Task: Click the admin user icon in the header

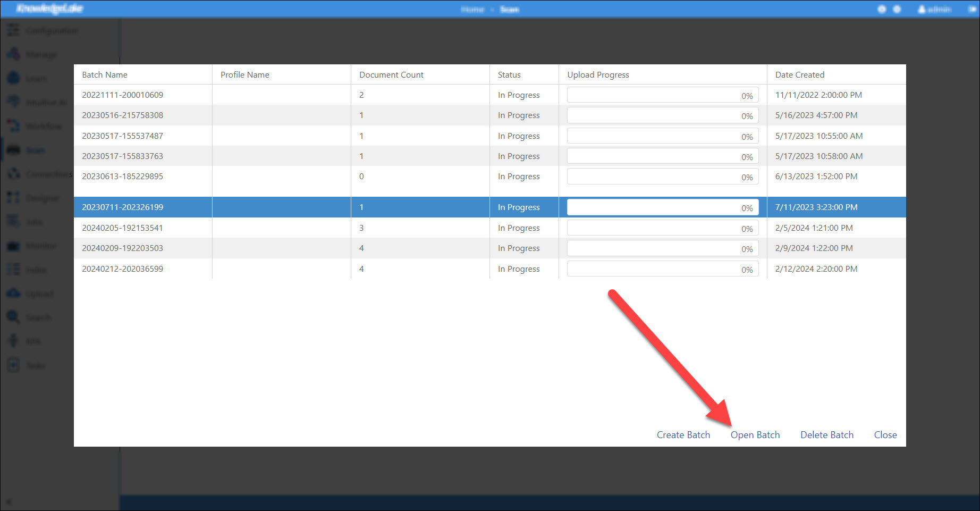Action: [922, 10]
